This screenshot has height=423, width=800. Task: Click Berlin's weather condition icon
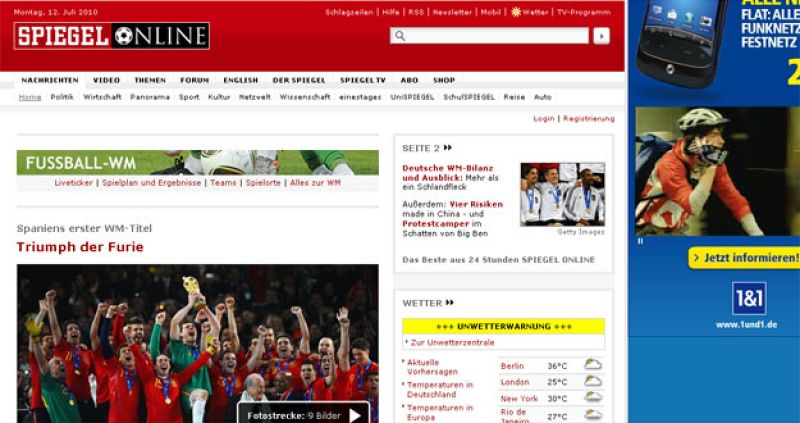point(593,365)
